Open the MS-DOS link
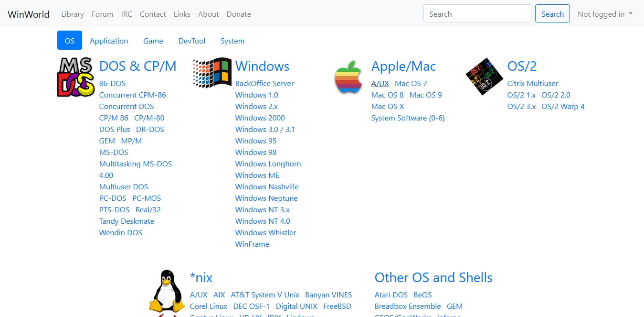This screenshot has height=317, width=644. (x=114, y=152)
